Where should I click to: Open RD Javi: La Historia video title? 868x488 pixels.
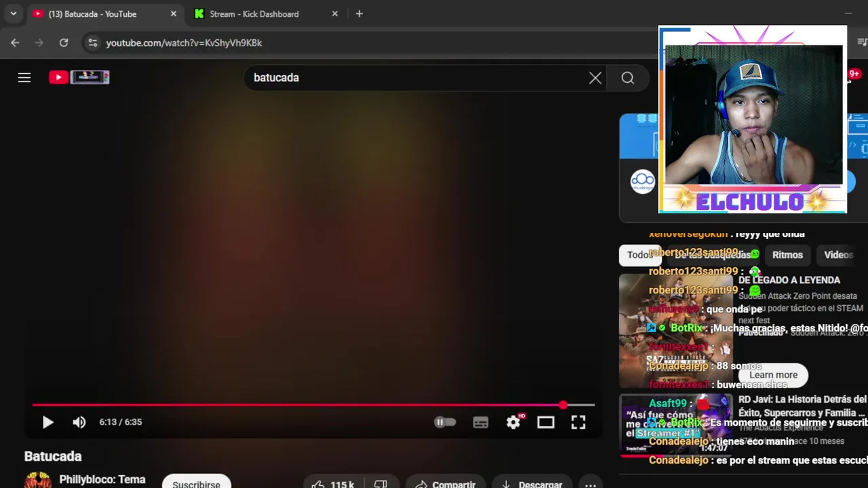pos(803,405)
